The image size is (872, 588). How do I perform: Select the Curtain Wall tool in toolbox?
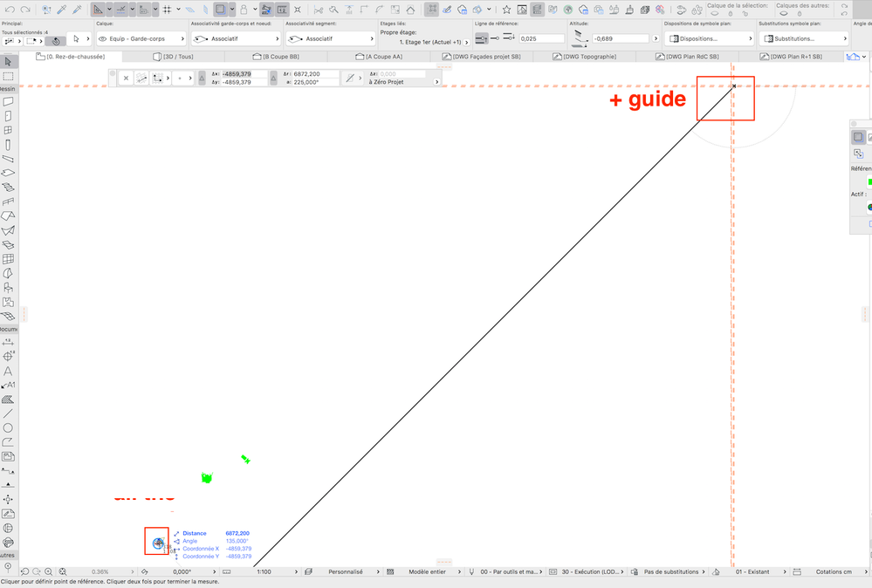pos(8,259)
